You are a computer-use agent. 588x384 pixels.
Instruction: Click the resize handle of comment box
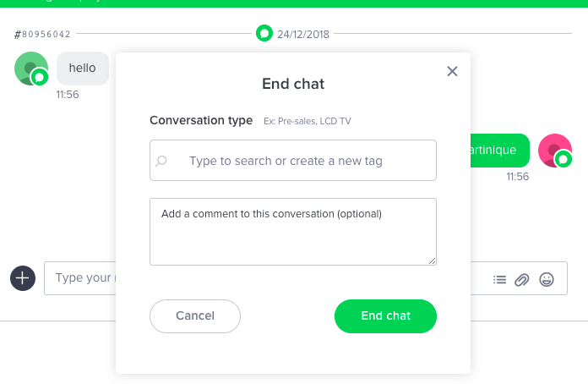click(432, 261)
